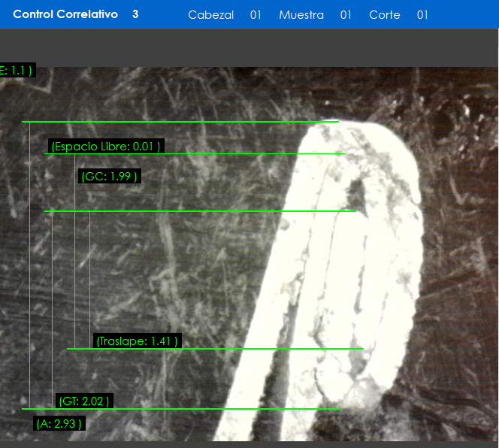Screen dimensions: 499x448
Task: Select the GT: 2.02 measurement label
Action: click(x=84, y=401)
